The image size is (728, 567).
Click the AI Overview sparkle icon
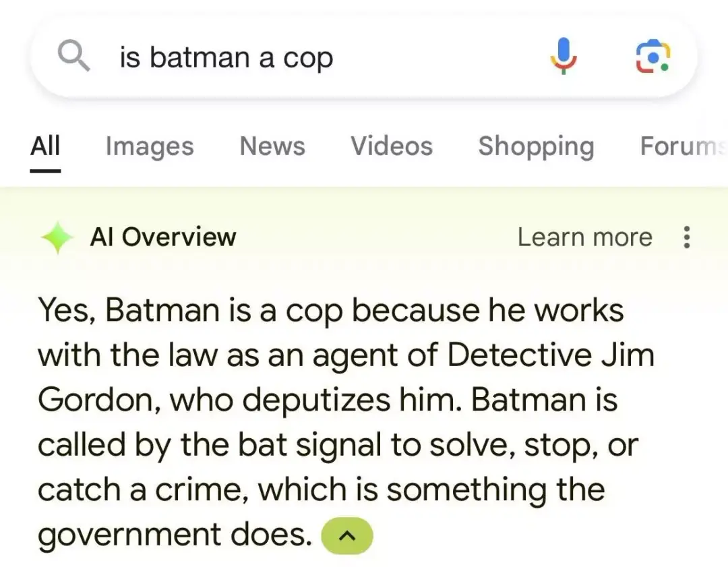click(x=57, y=238)
